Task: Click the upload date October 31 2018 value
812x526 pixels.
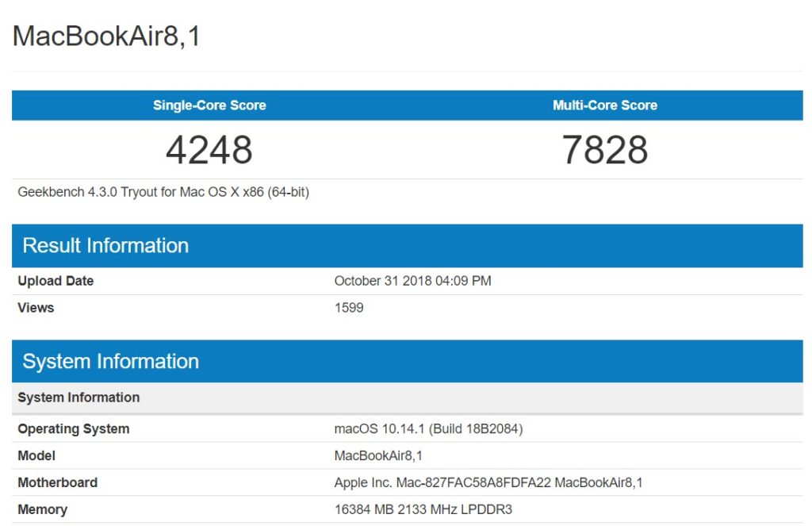Action: point(412,281)
